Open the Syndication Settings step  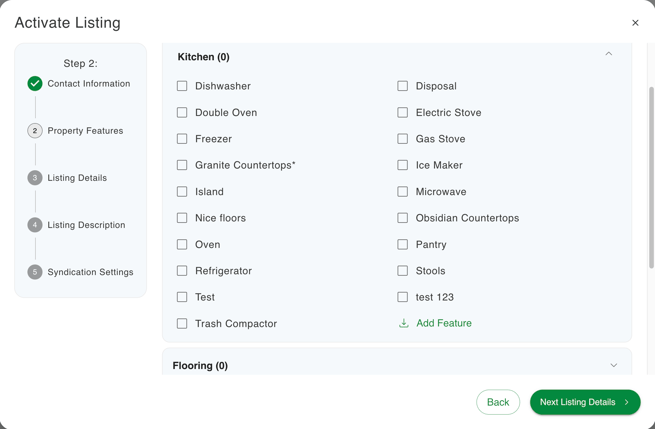(90, 272)
